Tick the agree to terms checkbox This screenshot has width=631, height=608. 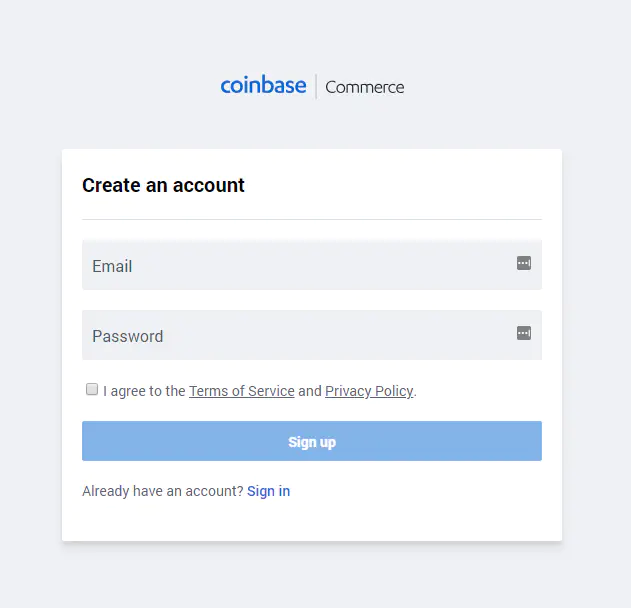pyautogui.click(x=92, y=389)
